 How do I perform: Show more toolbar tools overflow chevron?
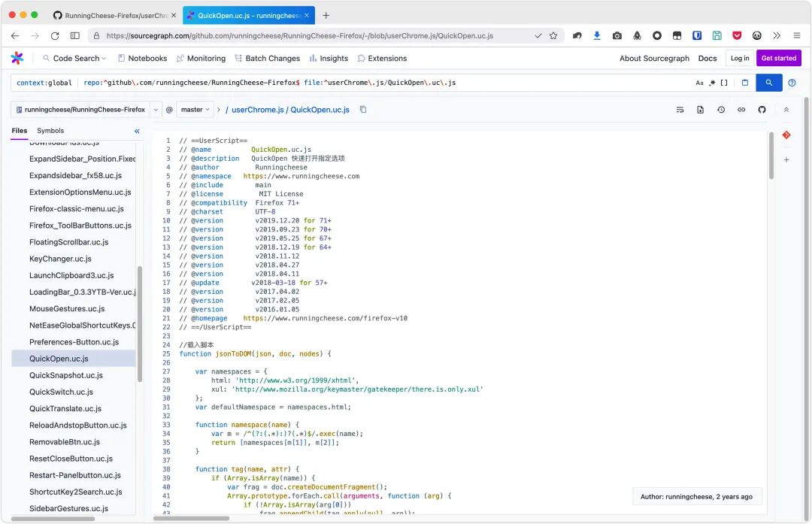pyautogui.click(x=776, y=36)
